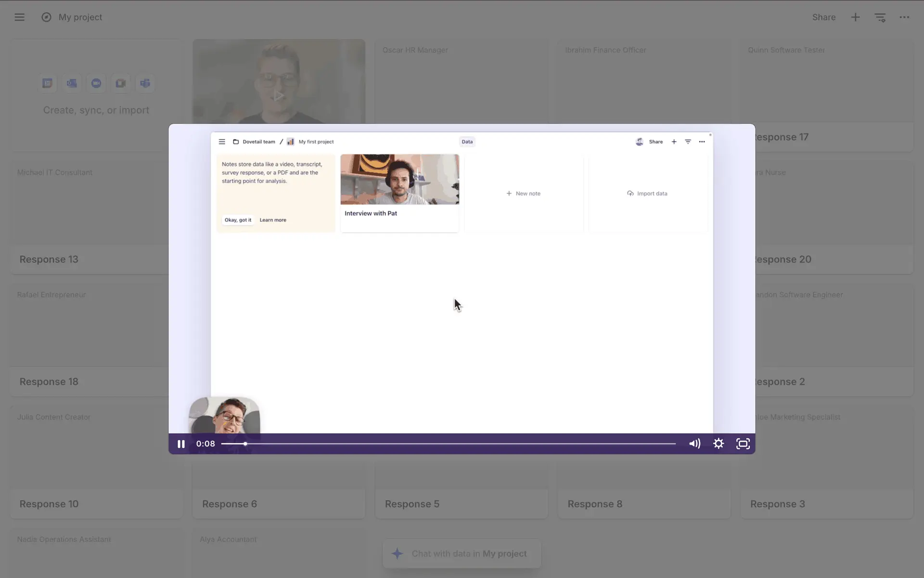
Task: Click the plus add icon
Action: [855, 17]
